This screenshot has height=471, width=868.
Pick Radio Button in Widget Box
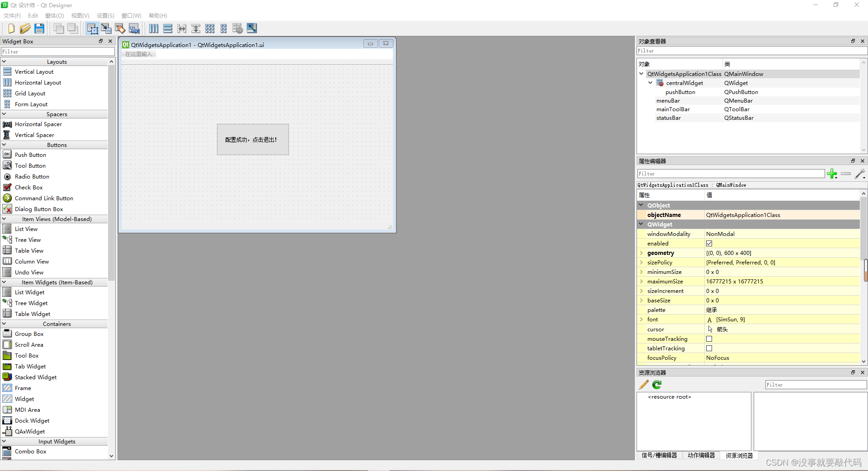32,177
